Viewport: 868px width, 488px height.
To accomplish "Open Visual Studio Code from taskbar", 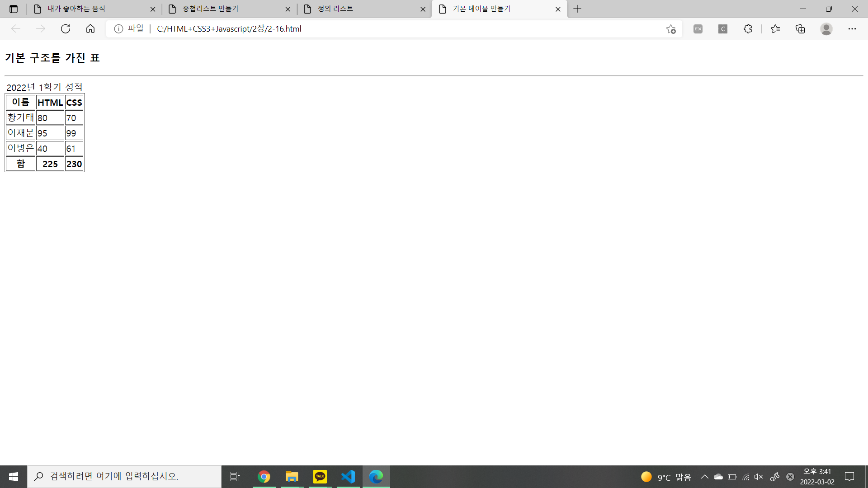I will point(348,477).
